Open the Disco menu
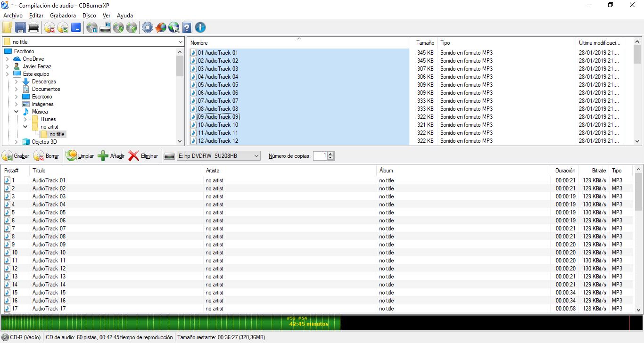 tap(89, 16)
